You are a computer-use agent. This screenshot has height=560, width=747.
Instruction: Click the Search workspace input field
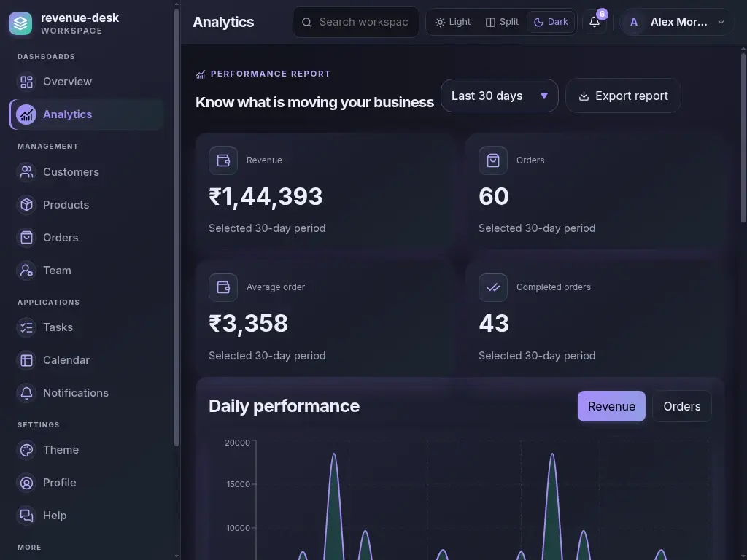(x=355, y=22)
